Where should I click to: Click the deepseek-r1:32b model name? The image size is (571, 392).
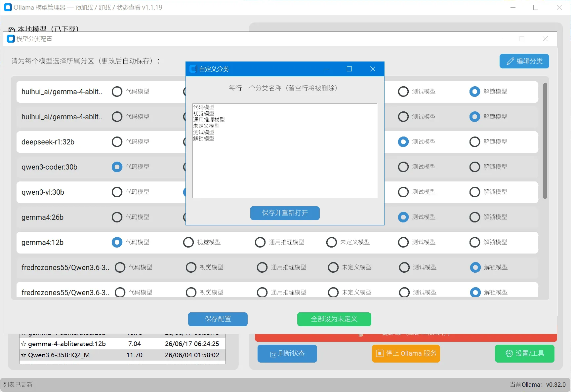(48, 142)
